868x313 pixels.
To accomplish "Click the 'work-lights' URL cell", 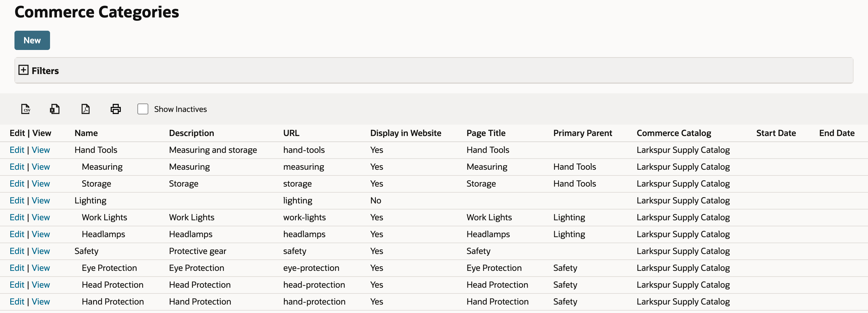I will tap(305, 217).
